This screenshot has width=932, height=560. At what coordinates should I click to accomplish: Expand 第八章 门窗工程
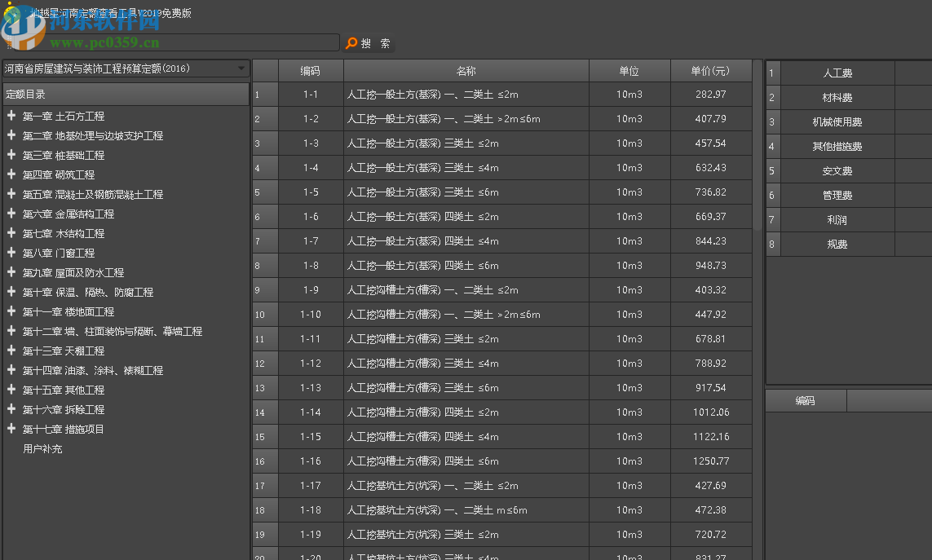(x=11, y=253)
